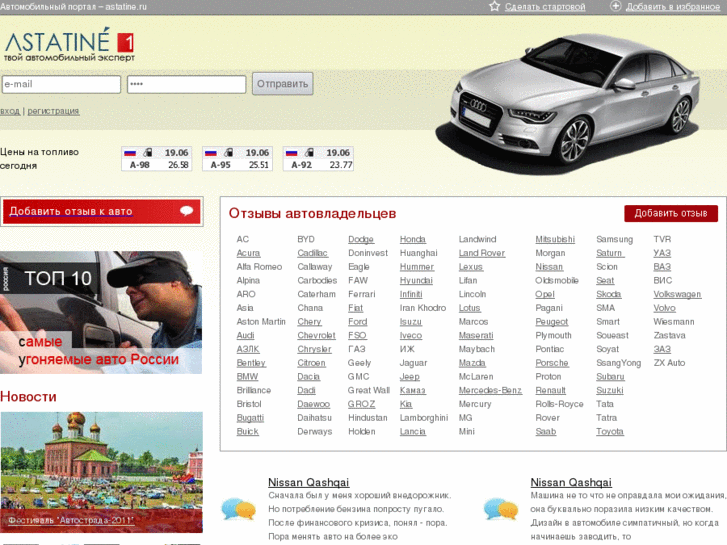Open the first Nissan Qashqai review title
Viewport: 727px width, 545px height.
[x=308, y=482]
